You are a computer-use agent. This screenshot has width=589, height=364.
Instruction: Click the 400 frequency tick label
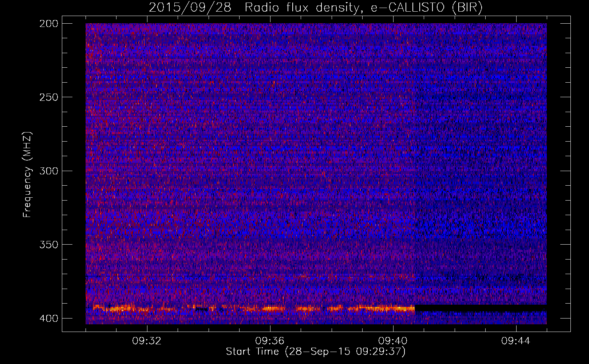[x=48, y=318]
